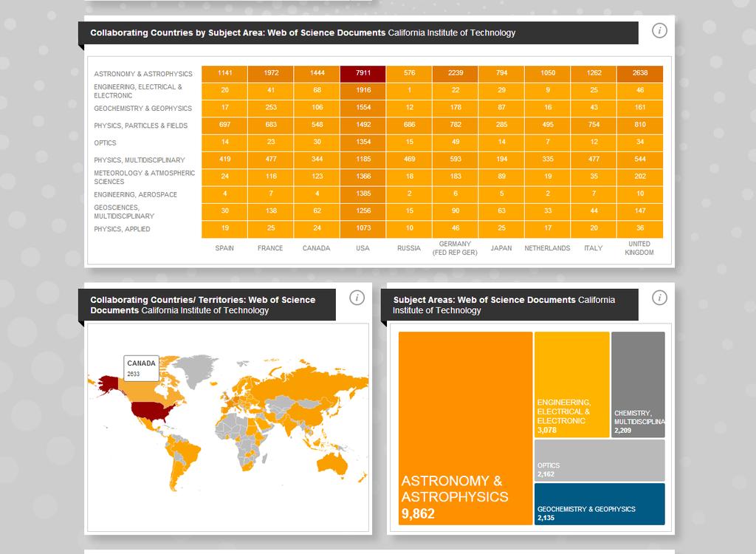Viewport: 756px width, 554px height.
Task: Click USA Optics cell 1354
Action: pos(363,143)
